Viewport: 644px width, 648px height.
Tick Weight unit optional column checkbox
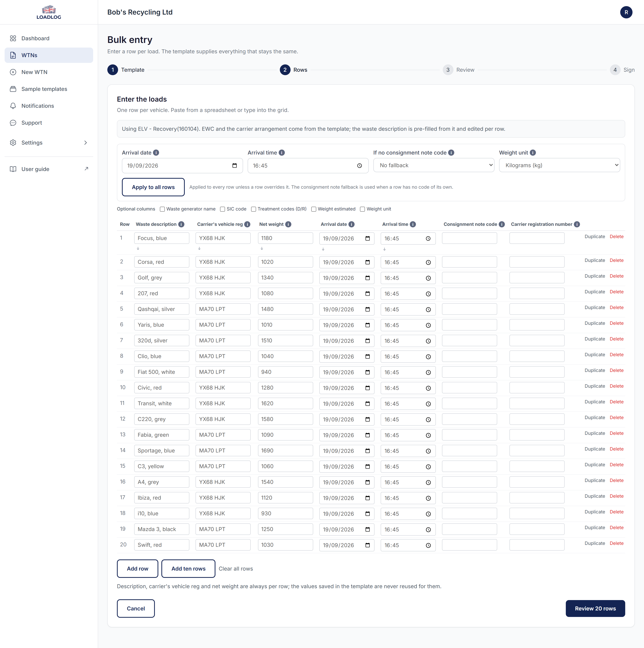362,209
